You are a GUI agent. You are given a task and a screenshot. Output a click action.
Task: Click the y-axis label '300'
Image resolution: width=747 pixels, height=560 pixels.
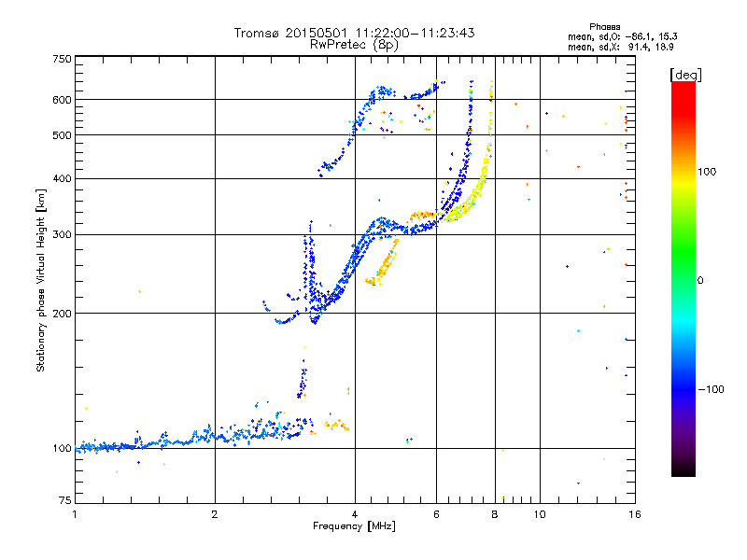coord(62,235)
